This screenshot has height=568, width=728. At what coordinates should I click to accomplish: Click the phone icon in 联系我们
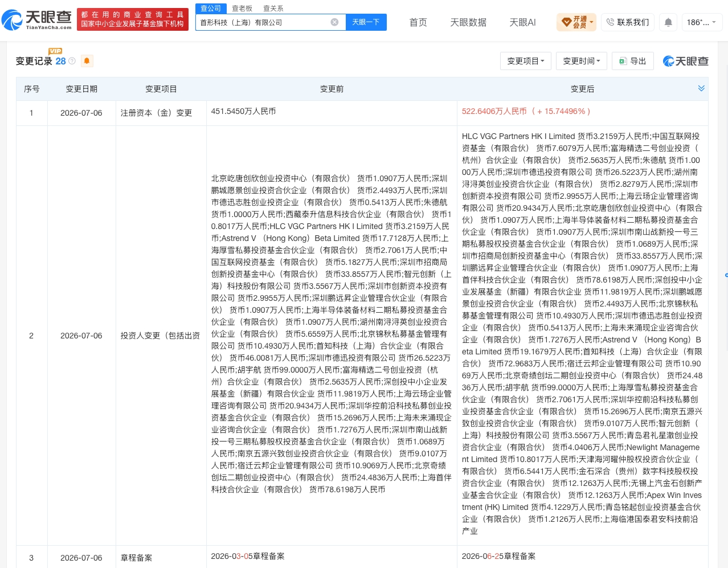pos(610,22)
